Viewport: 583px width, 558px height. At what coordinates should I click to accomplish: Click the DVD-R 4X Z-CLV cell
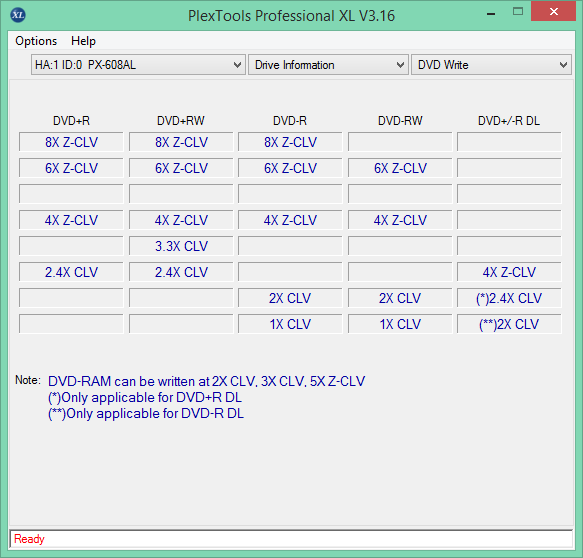point(290,220)
